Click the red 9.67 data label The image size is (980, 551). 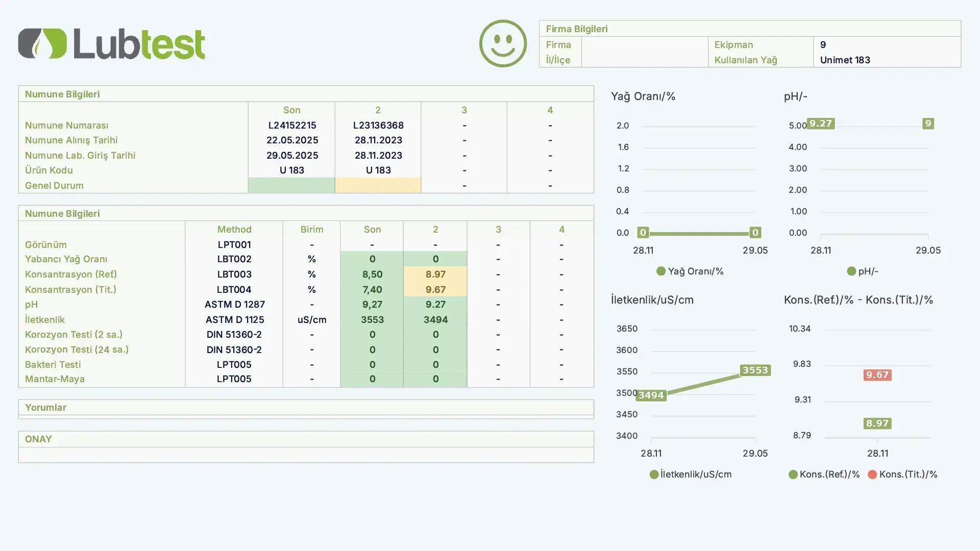[x=877, y=375]
